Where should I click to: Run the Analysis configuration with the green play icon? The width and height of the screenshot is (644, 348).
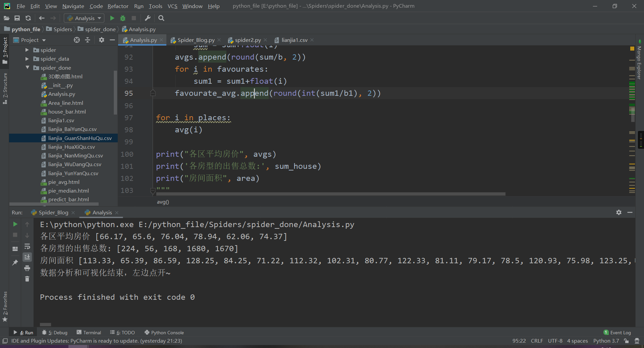(112, 18)
